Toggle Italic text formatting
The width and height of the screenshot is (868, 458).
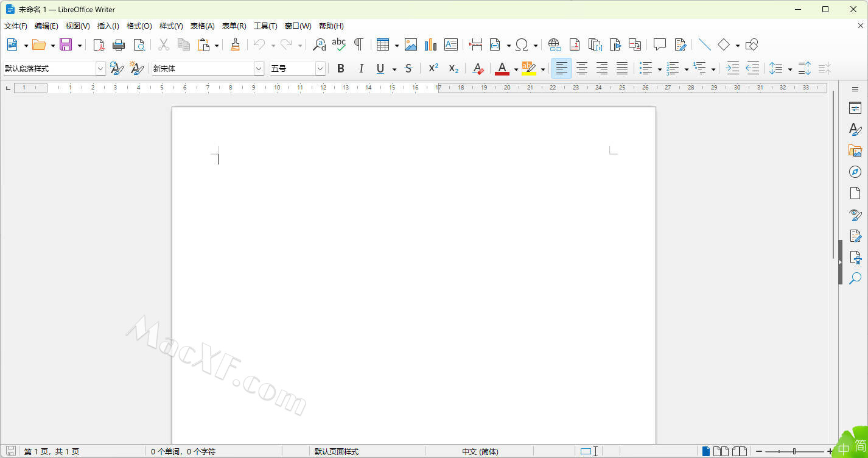point(361,69)
